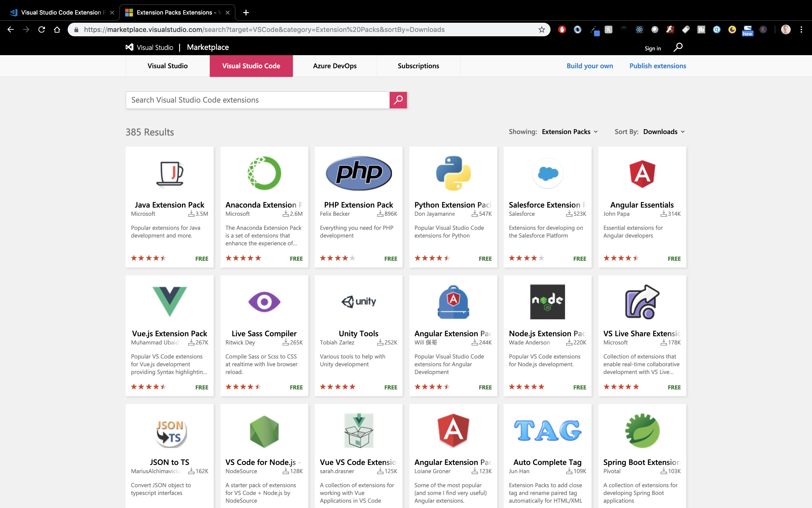The width and height of the screenshot is (812, 508).
Task: Close the Extension Packs Extensions browser tab
Action: pos(227,12)
